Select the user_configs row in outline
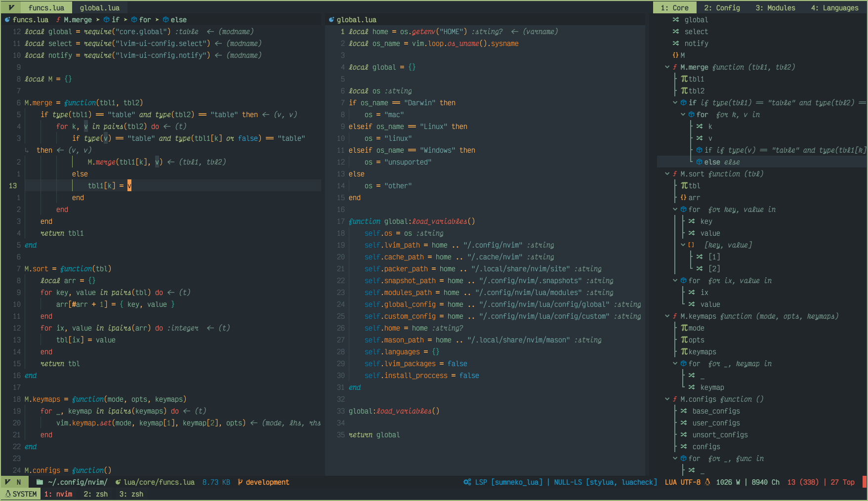The width and height of the screenshot is (868, 501). tap(716, 423)
